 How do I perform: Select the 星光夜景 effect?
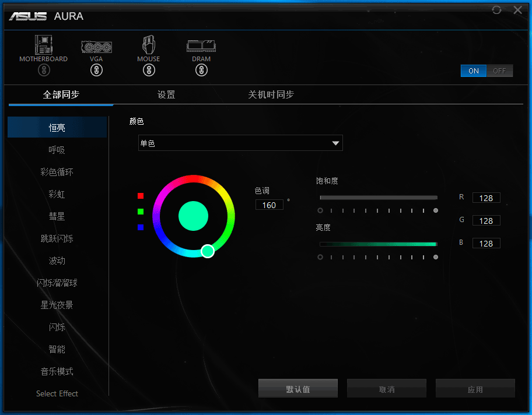pyautogui.click(x=57, y=305)
